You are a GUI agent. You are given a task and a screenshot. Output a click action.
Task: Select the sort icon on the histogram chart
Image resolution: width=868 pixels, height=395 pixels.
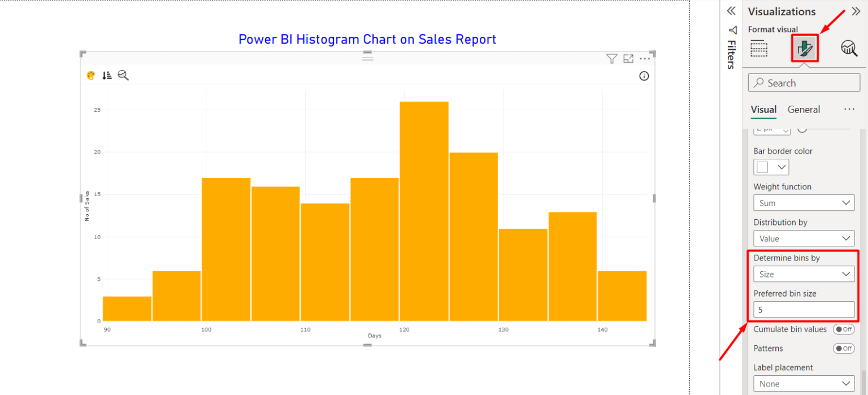pos(107,75)
